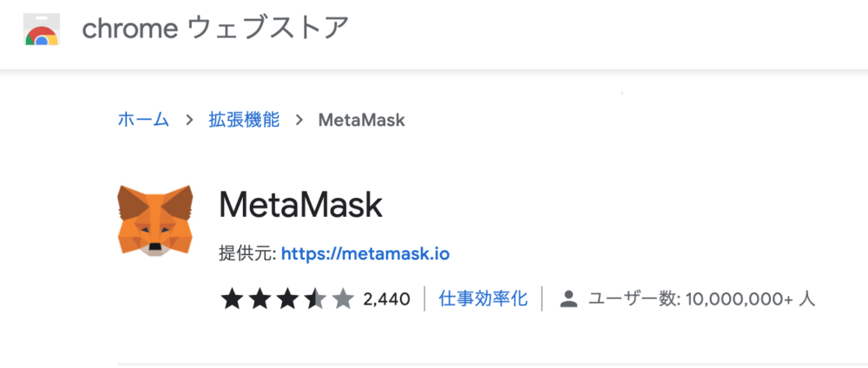Open the 仕事効率化 category link
868x368 pixels.
[483, 299]
